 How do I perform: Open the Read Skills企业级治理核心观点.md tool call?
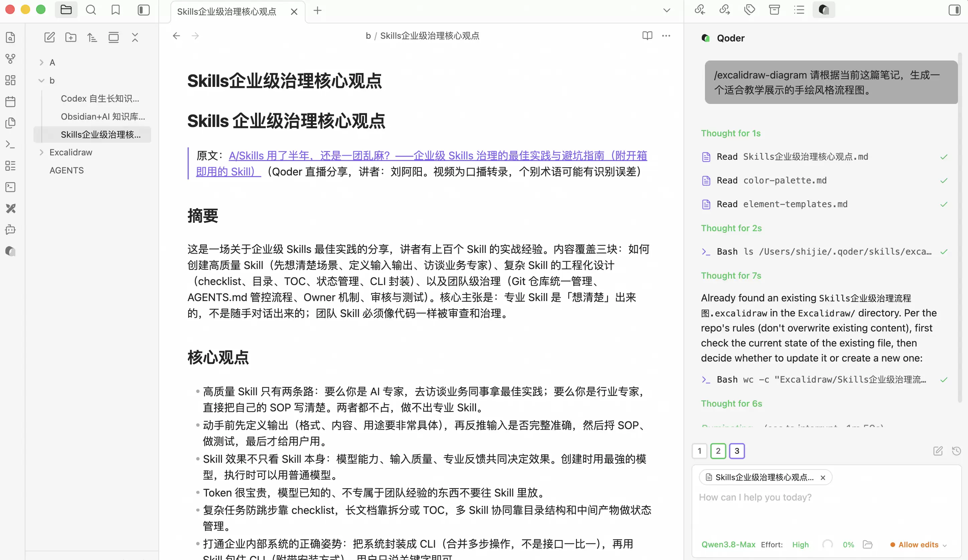coord(824,157)
